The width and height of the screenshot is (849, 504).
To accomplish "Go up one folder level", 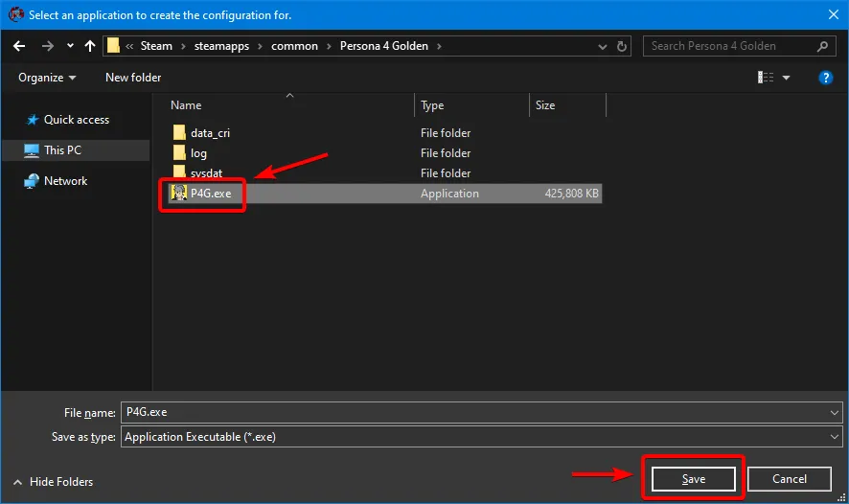I will pos(90,46).
